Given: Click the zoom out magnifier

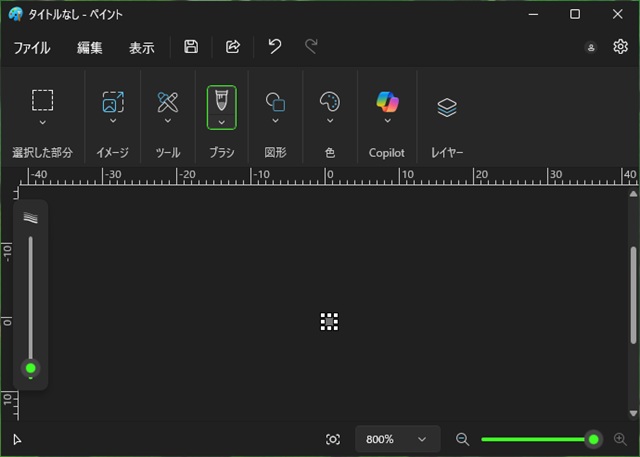Looking at the screenshot, I should click(x=462, y=439).
